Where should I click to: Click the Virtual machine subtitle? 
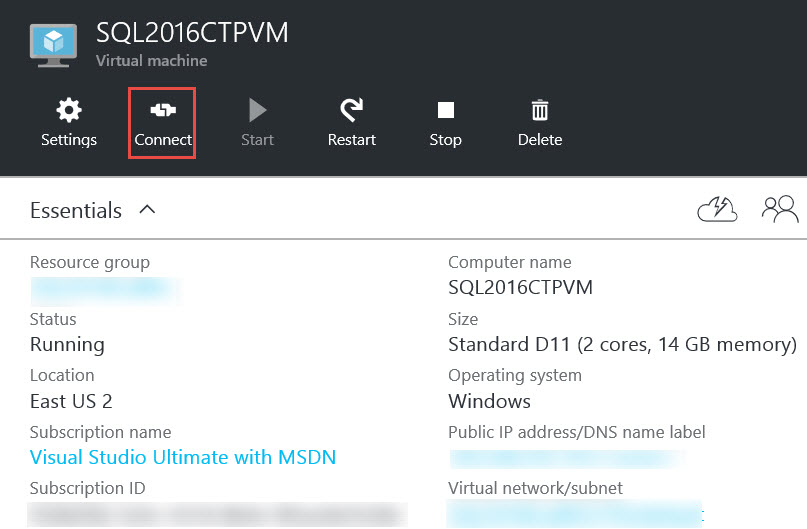coord(151,61)
